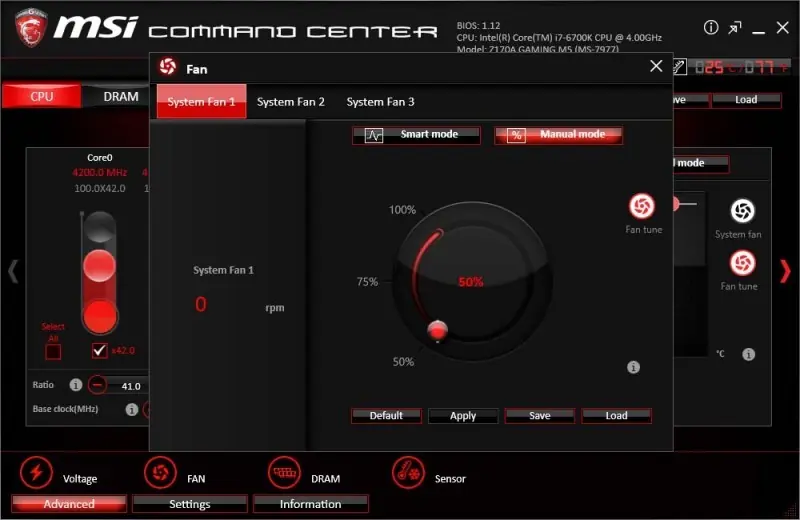Open the Information tab at the bottom
Viewport: 800px width, 520px height.
pyautogui.click(x=310, y=504)
